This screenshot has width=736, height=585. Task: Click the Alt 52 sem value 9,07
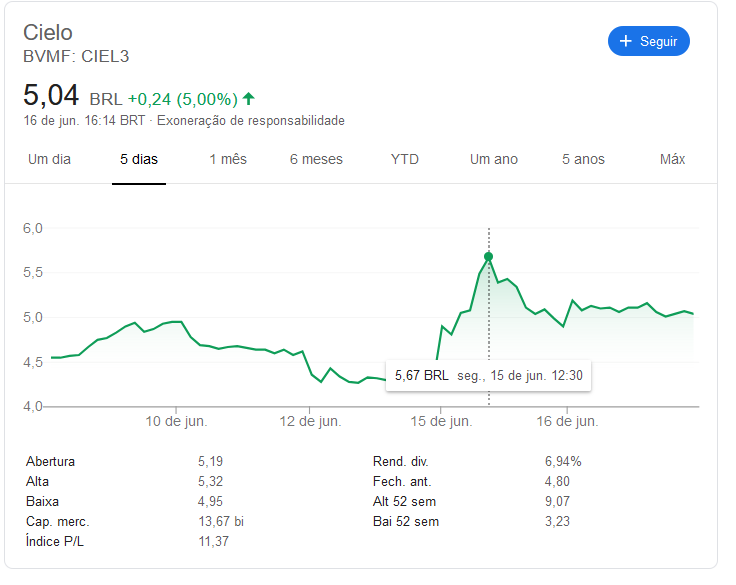coord(557,501)
